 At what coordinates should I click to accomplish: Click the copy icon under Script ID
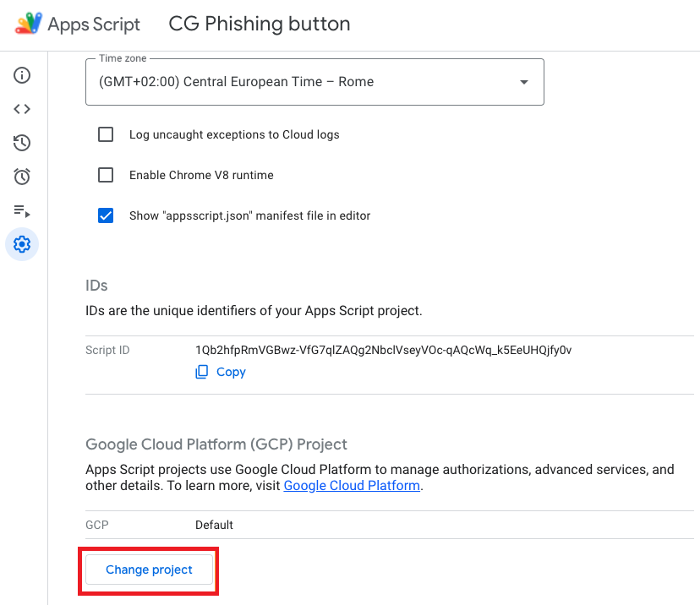202,372
